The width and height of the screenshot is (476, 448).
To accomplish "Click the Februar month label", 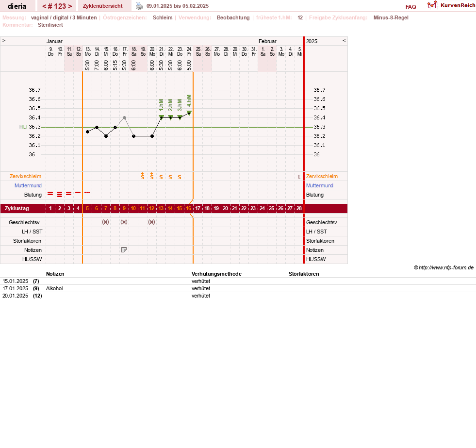I will pos(267,41).
